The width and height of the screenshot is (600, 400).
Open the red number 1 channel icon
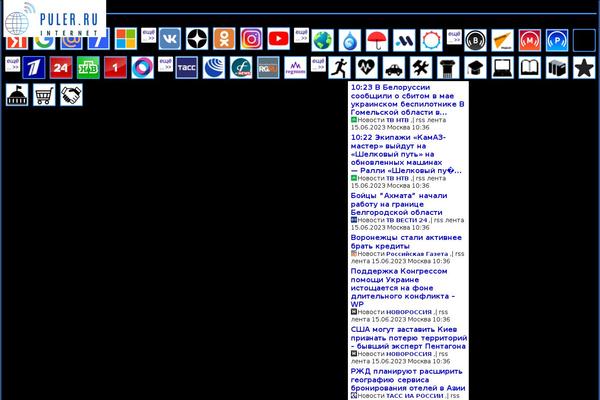(115, 68)
